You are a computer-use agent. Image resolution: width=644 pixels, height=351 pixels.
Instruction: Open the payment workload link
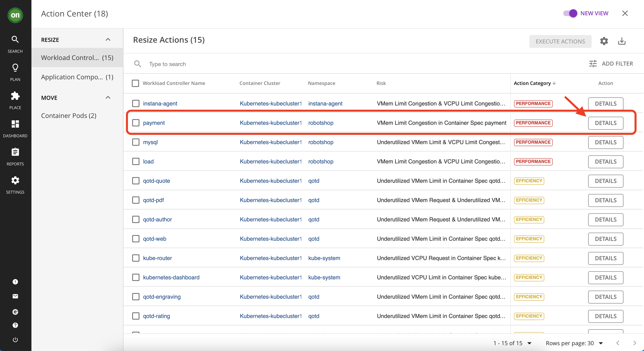(154, 123)
